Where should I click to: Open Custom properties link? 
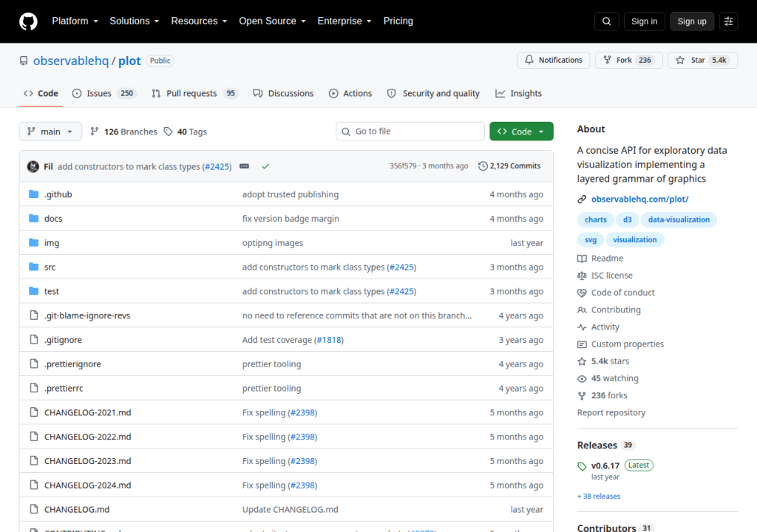621,344
